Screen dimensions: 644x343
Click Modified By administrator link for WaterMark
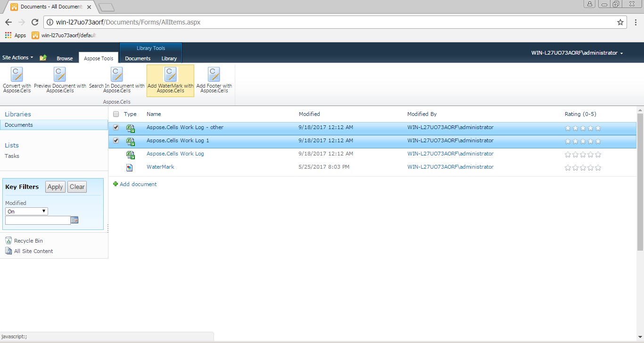pyautogui.click(x=450, y=167)
